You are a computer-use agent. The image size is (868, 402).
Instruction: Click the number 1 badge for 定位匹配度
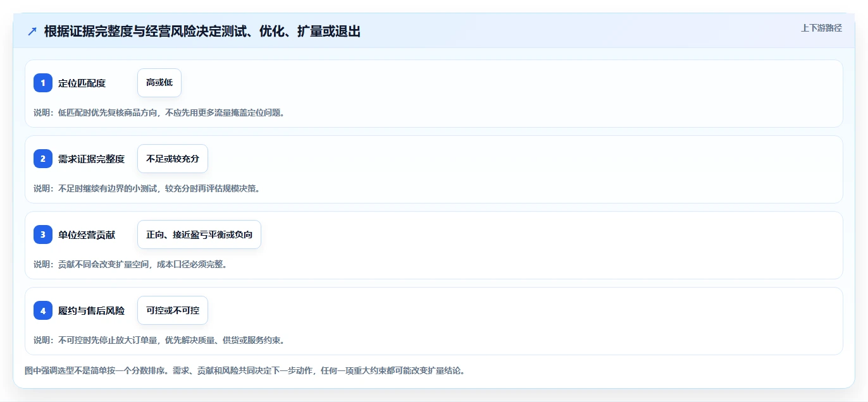pyautogui.click(x=43, y=83)
